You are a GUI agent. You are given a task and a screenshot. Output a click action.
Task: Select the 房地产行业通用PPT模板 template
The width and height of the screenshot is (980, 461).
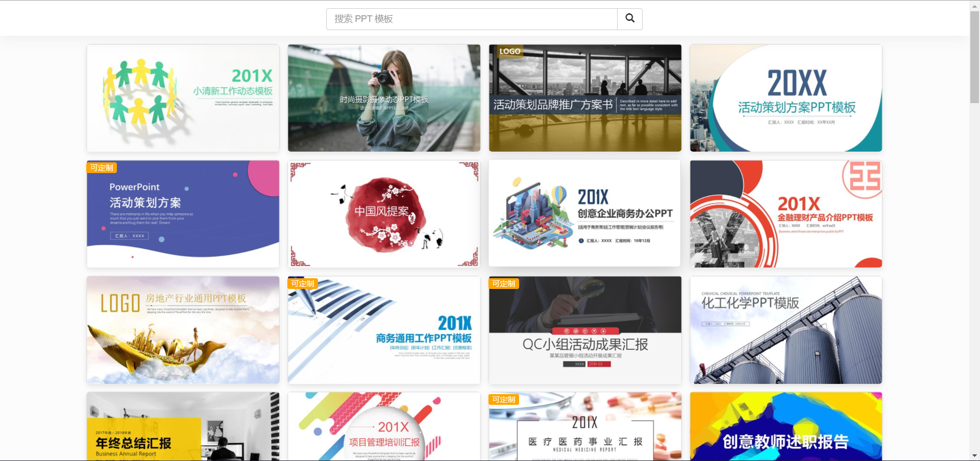[183, 329]
